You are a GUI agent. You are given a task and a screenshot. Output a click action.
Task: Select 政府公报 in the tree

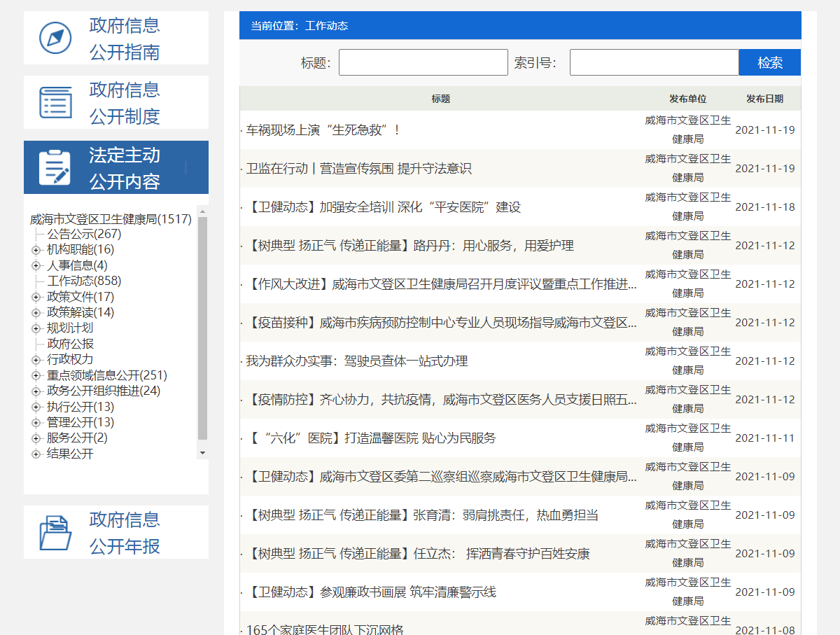70,344
